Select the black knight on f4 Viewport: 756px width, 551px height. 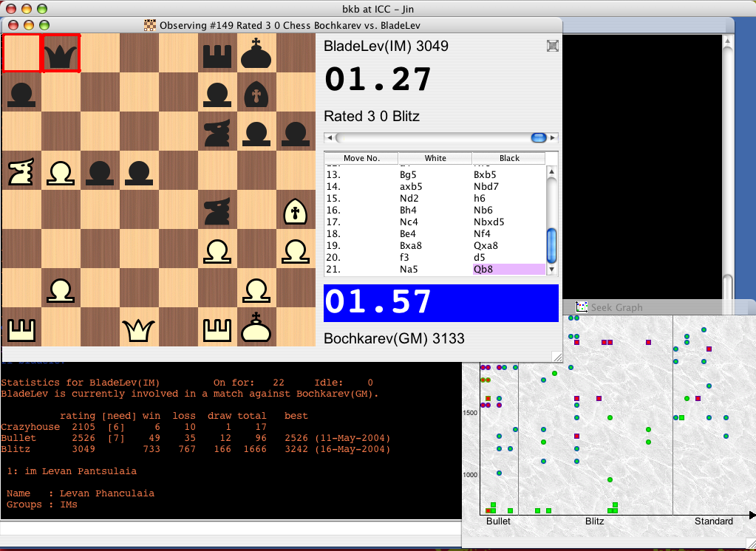pyautogui.click(x=217, y=210)
